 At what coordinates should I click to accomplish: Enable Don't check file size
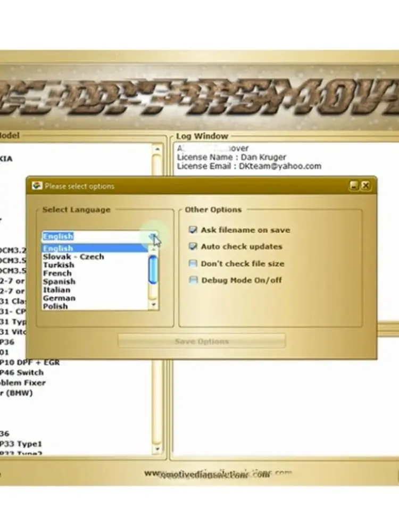pos(193,263)
